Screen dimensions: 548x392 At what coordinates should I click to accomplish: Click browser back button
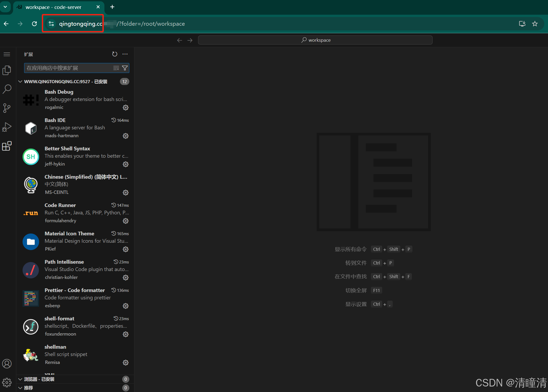(x=6, y=24)
